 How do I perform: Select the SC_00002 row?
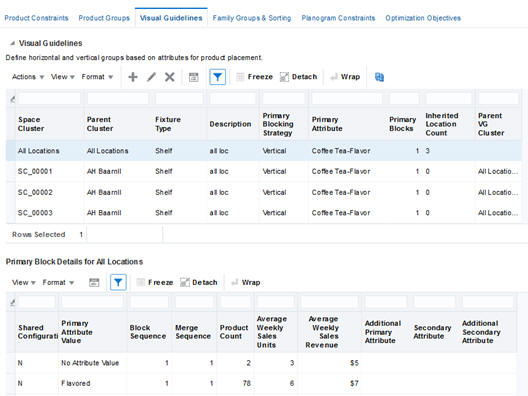pyautogui.click(x=264, y=192)
